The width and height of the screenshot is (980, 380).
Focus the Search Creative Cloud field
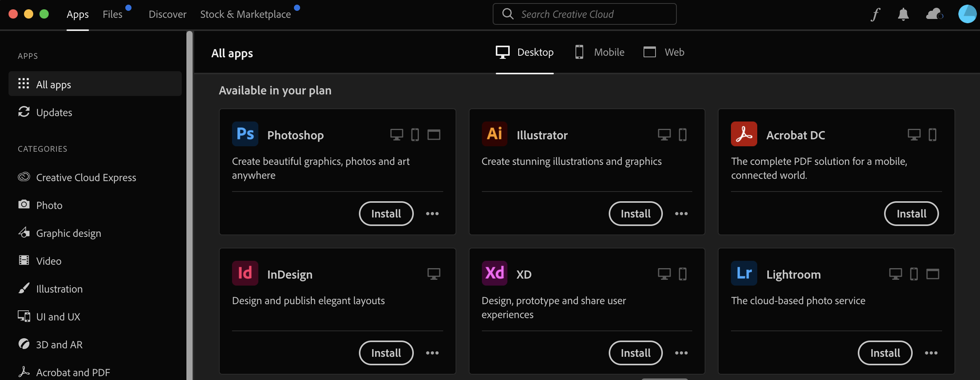(584, 14)
